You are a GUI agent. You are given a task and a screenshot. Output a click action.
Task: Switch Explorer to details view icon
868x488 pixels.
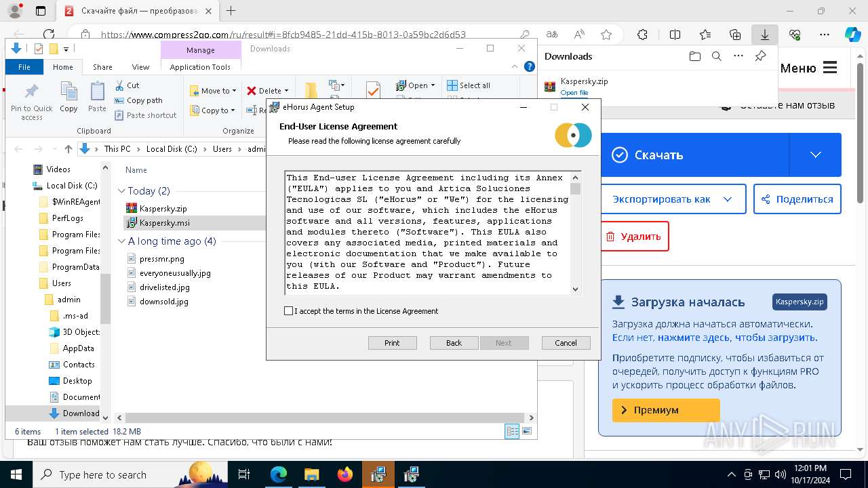click(x=512, y=431)
